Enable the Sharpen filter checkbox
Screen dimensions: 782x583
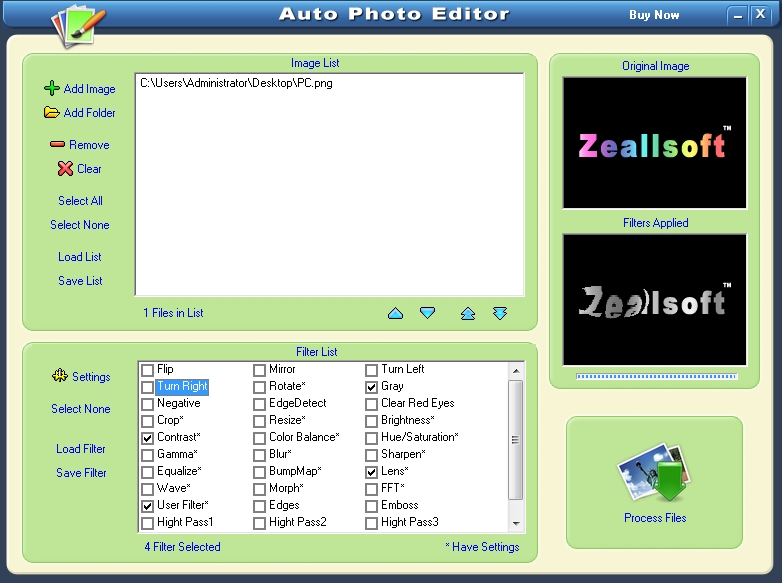(x=371, y=455)
